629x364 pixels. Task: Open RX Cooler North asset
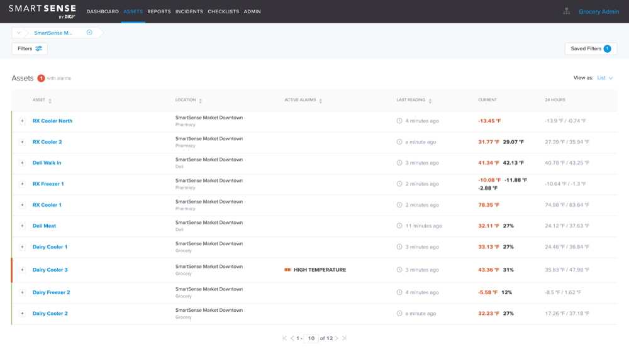pyautogui.click(x=53, y=121)
